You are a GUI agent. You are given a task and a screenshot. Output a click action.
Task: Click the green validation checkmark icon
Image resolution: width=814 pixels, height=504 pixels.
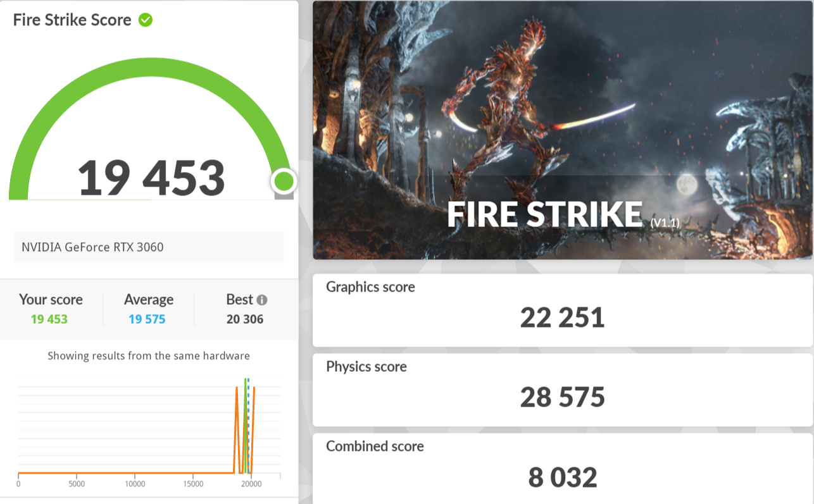(x=146, y=20)
